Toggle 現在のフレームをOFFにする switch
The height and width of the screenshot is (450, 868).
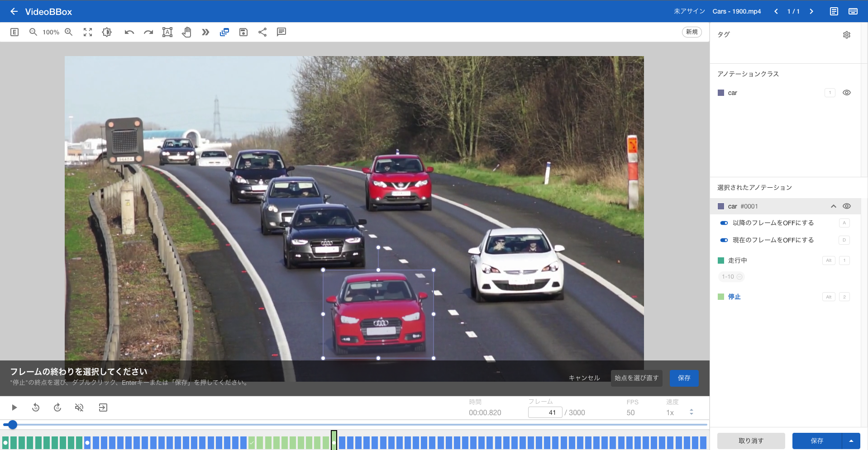pos(724,240)
